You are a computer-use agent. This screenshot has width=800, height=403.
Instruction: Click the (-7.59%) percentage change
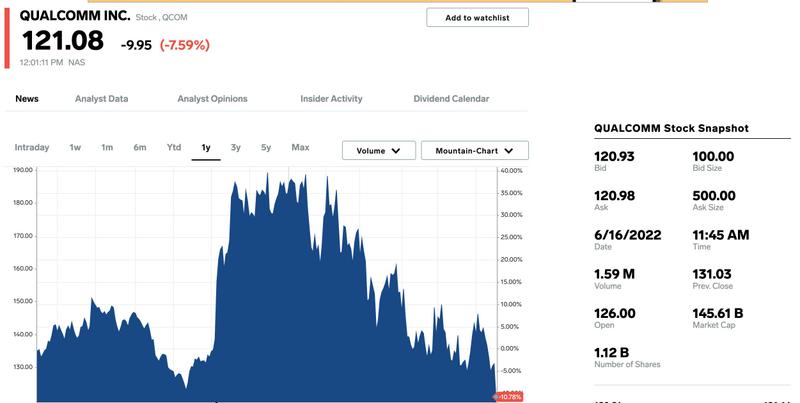pos(185,45)
